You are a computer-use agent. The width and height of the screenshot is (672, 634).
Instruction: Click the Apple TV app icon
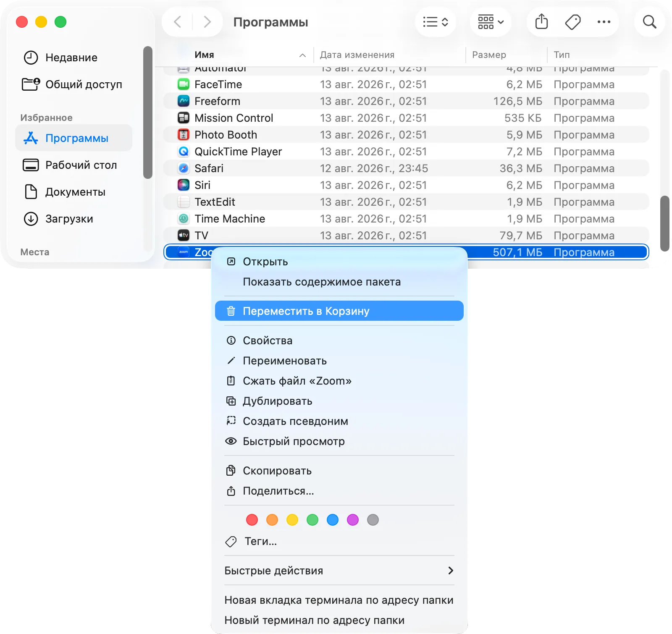click(184, 236)
